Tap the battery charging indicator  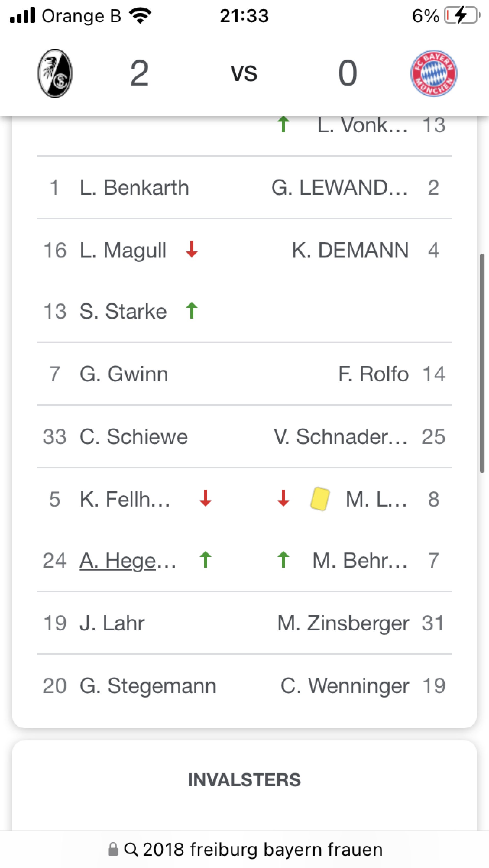(x=461, y=16)
